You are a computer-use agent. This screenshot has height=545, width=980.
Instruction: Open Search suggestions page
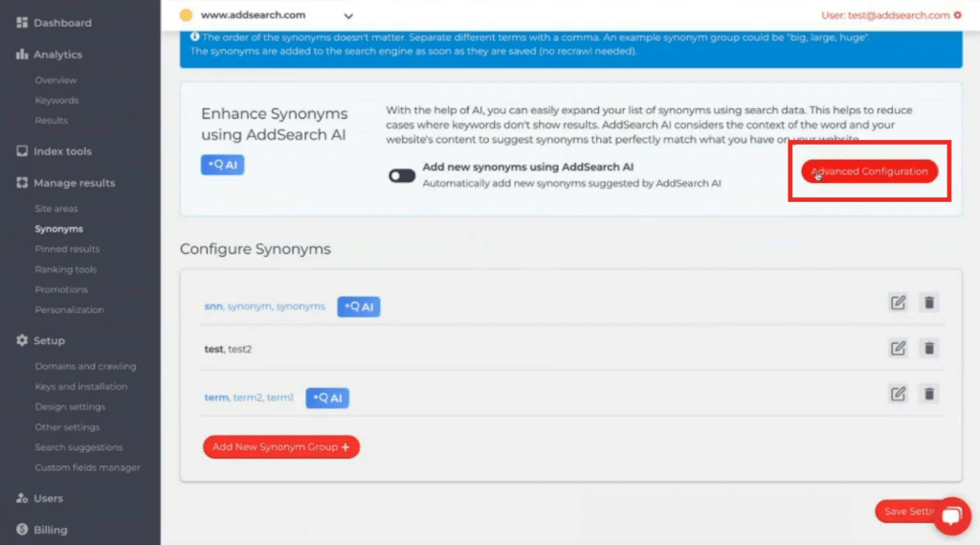tap(78, 446)
